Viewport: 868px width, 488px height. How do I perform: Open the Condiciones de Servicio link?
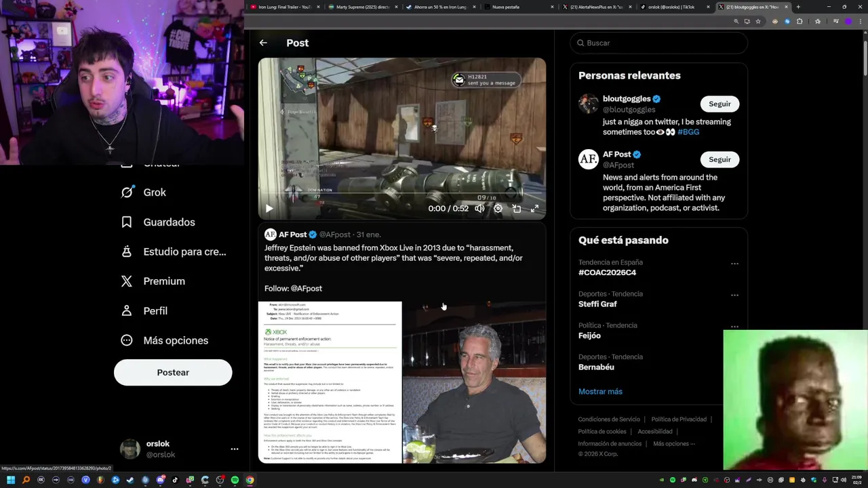click(609, 420)
